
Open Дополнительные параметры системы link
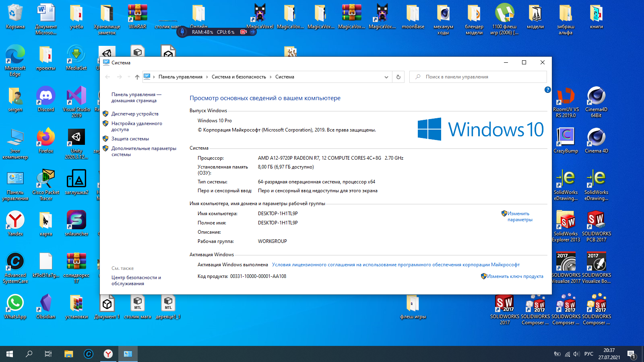pos(144,151)
